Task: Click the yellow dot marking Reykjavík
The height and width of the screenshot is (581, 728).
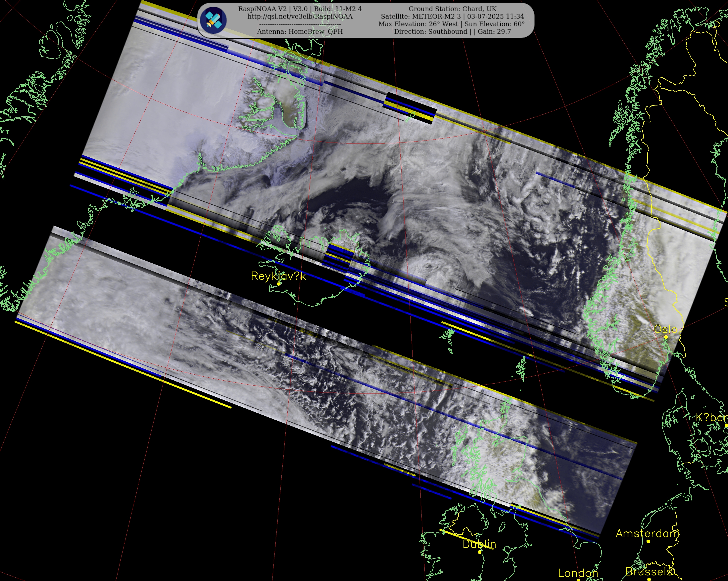Action: coord(279,284)
